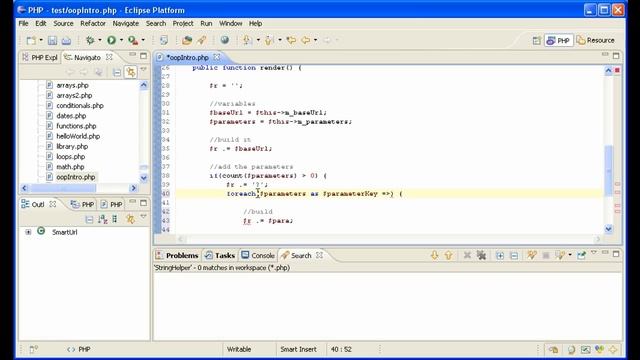Toggle the Outline group filter icon
The image size is (640, 360).
(x=115, y=220)
